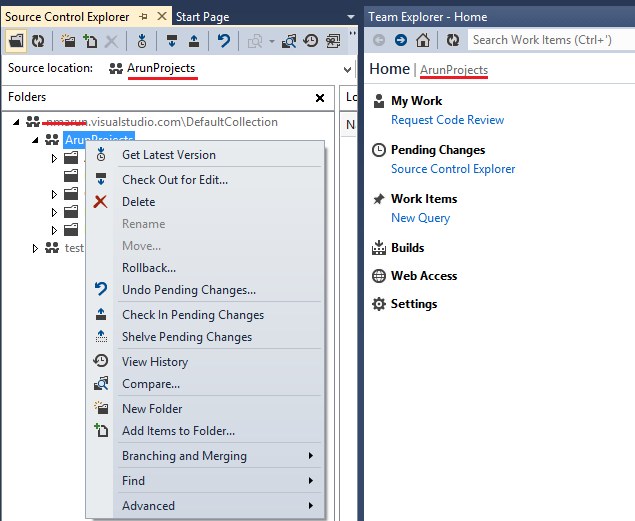Click Add Items to Folder toolbar icon

click(x=90, y=41)
